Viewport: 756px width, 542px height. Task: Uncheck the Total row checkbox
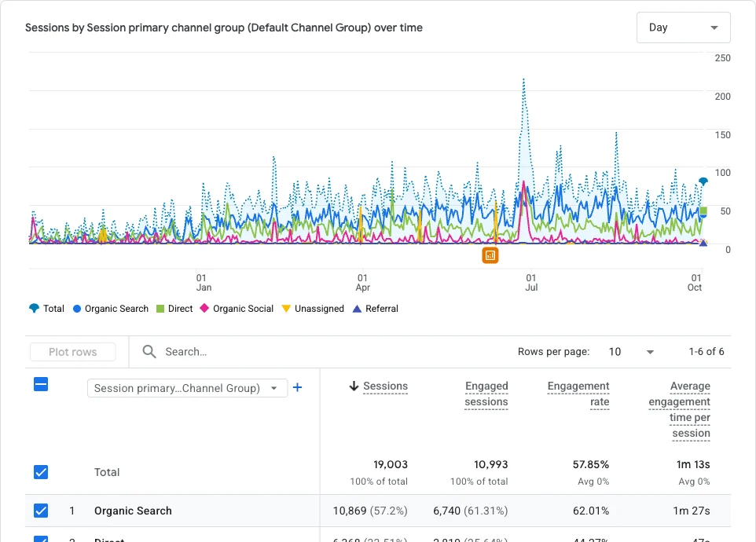(x=41, y=472)
